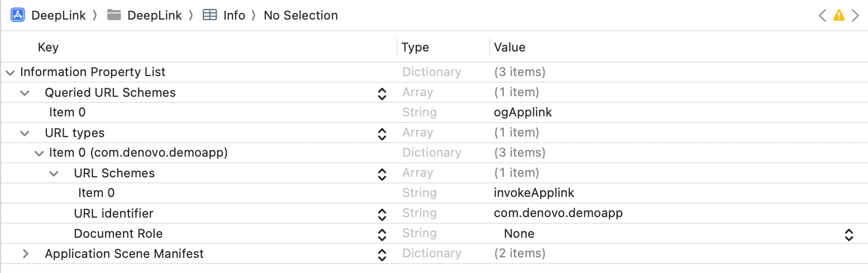
Task: Collapse the URL Schemes array
Action: coord(54,173)
